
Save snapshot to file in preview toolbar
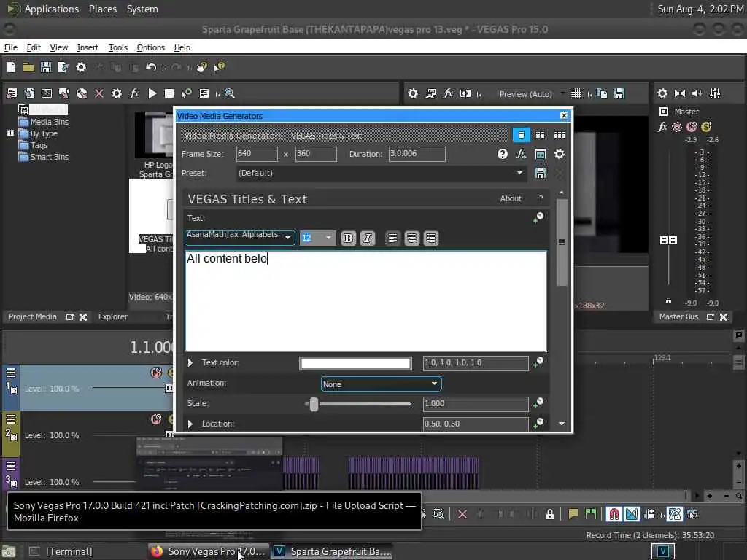coord(619,94)
